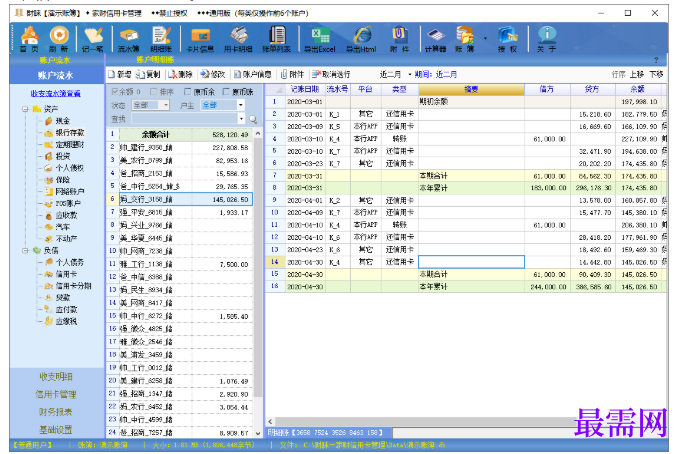Switch to the 基础设置 panel
The height and width of the screenshot is (454, 686).
[x=56, y=430]
